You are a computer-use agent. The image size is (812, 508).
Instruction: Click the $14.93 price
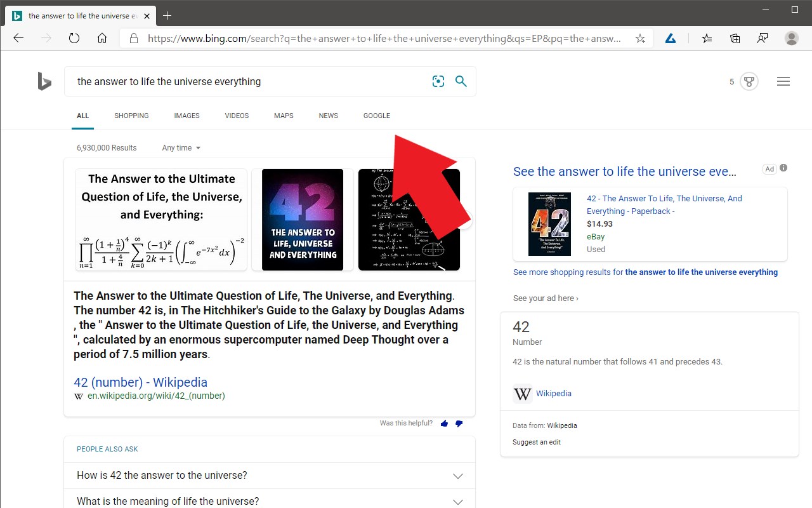(599, 224)
